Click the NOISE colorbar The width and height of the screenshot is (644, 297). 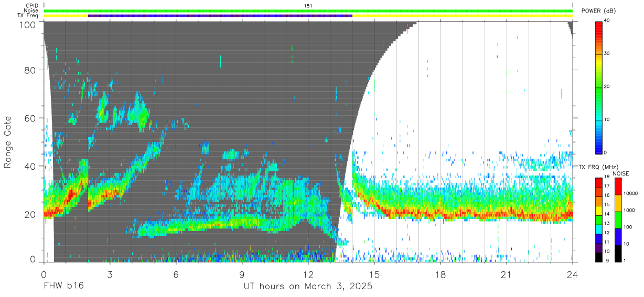[x=618, y=219]
